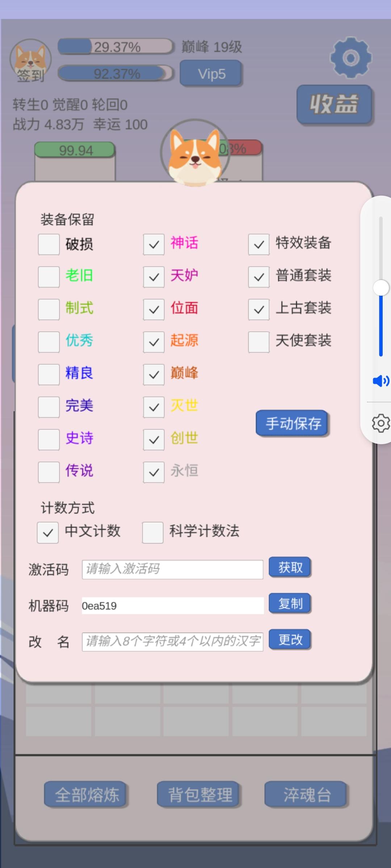Click 更改 to change name

click(x=290, y=639)
